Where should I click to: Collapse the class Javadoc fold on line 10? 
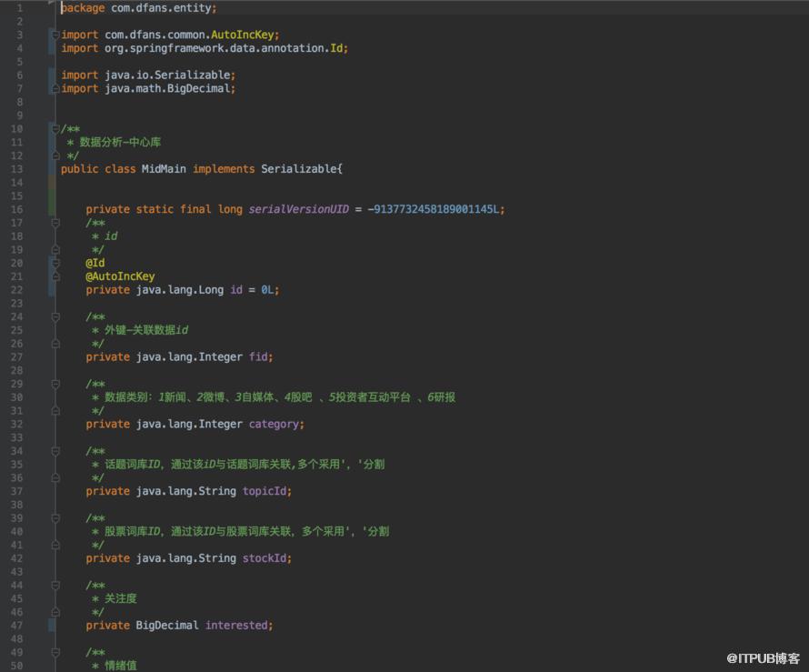pyautogui.click(x=55, y=128)
